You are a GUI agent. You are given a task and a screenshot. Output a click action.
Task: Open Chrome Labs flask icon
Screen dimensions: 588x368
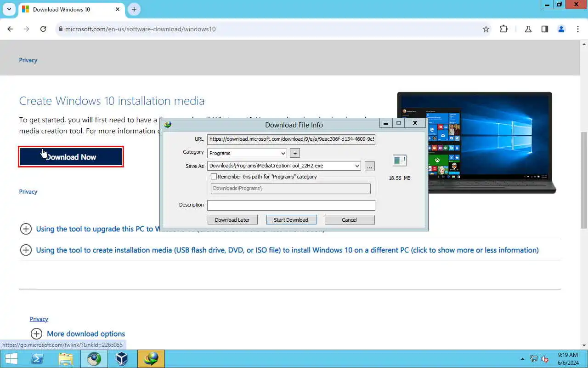(528, 29)
